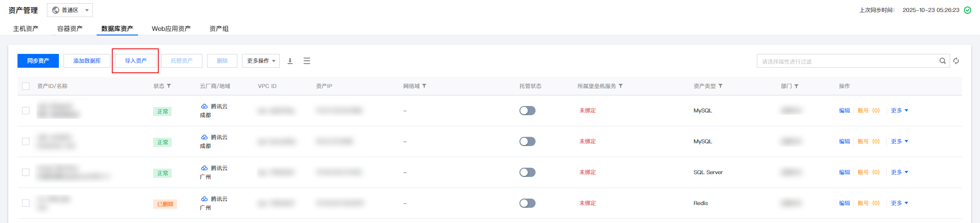Click the refresh icon beside search box
Image resolution: width=980 pixels, height=223 pixels.
(x=956, y=61)
